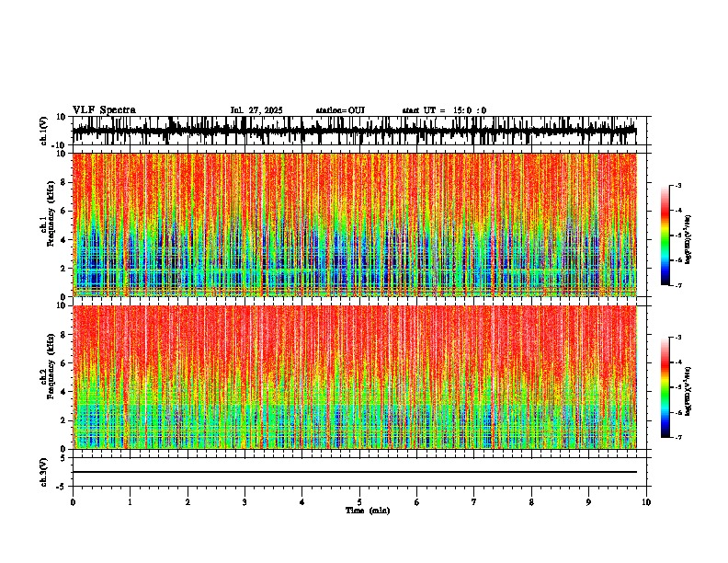Click the color scale bar beside ch.2 spectrogram
The width and height of the screenshot is (728, 563).
665,387
